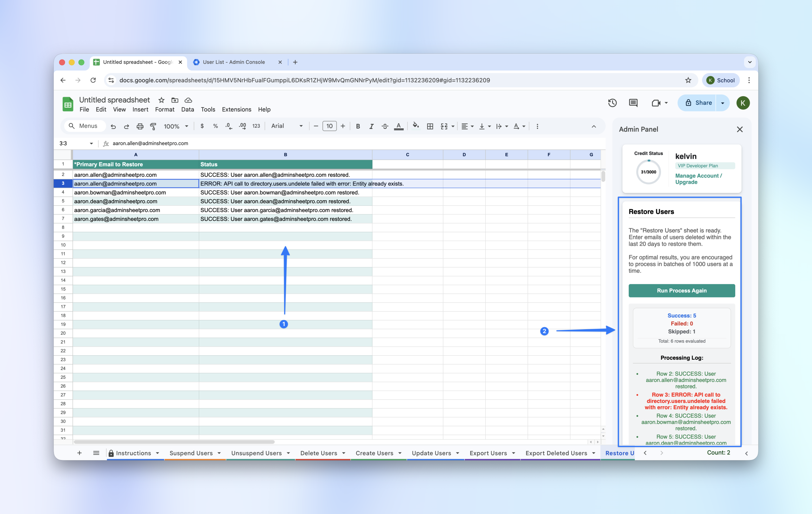Select the paint format tool
This screenshot has height=514, width=812.
(x=153, y=126)
